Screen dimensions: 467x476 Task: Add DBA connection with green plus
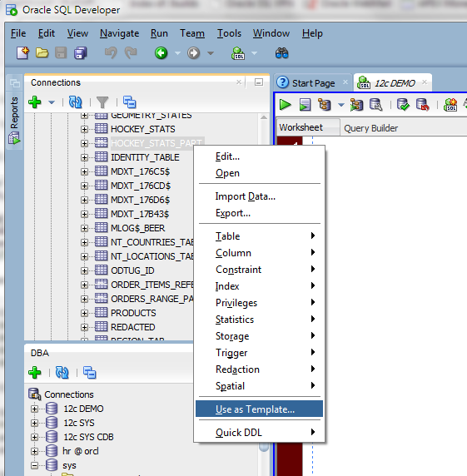[35, 373]
